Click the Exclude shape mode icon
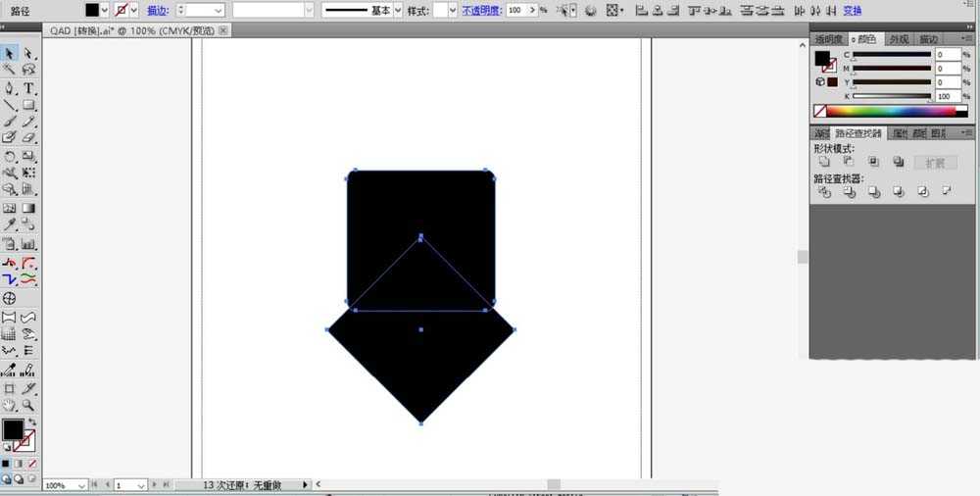Screen dimensions: 980x496 coord(898,162)
